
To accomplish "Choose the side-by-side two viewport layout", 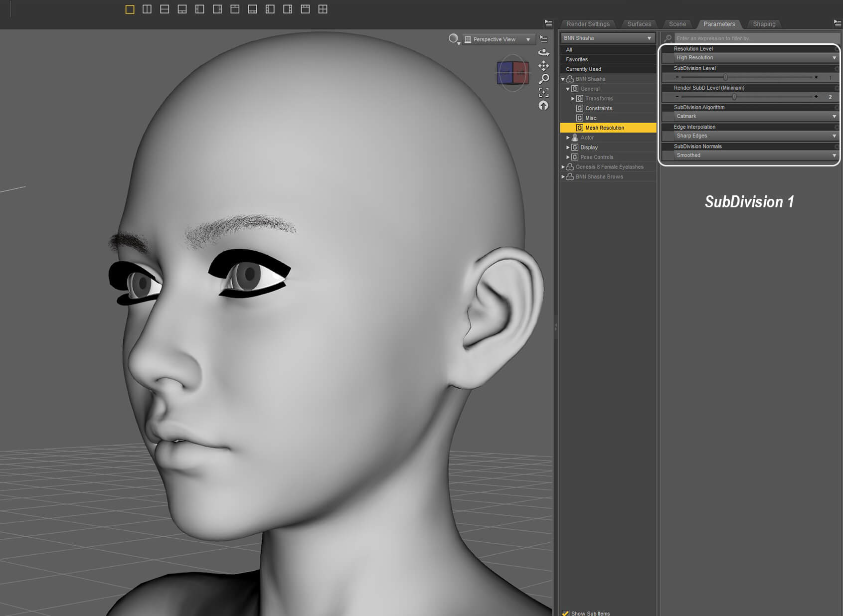I will click(147, 9).
